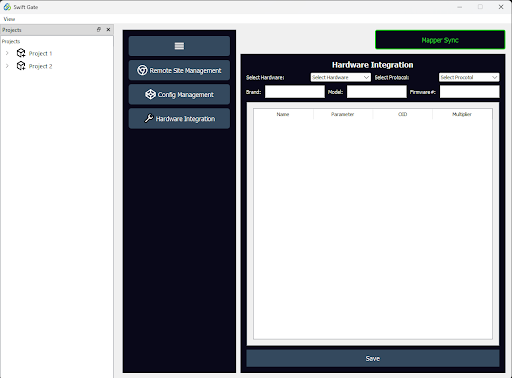Click the Project 1 package icon

click(21, 53)
